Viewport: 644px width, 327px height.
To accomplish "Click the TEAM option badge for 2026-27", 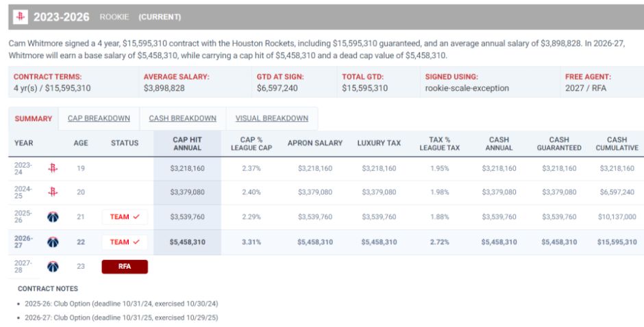I will (125, 242).
